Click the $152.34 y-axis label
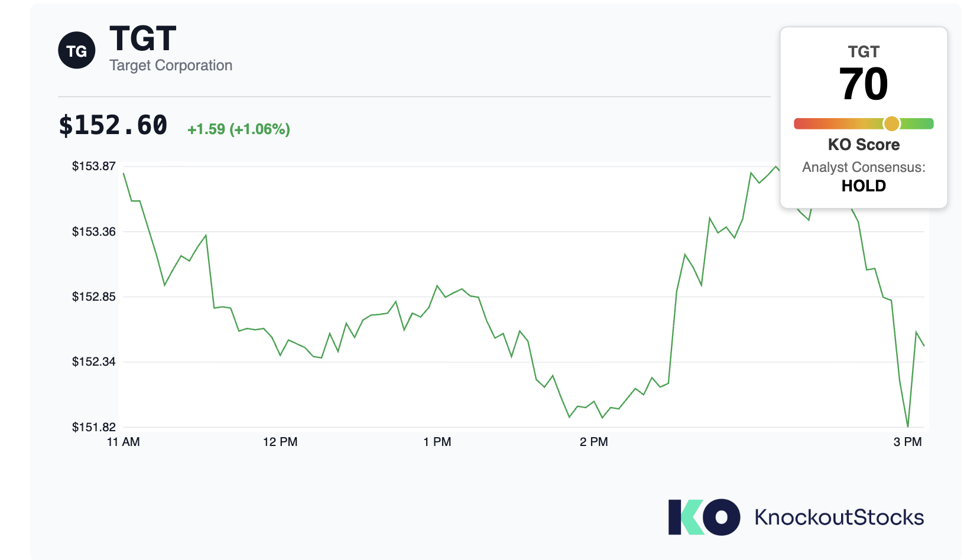Viewport: 980px width, 560px height. (x=94, y=362)
